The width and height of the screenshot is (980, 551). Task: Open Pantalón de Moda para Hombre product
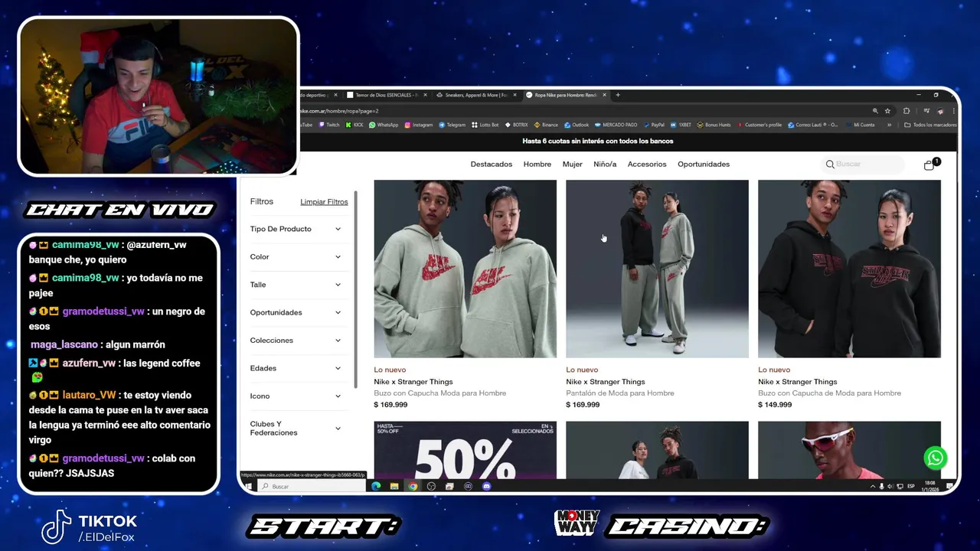(x=620, y=393)
